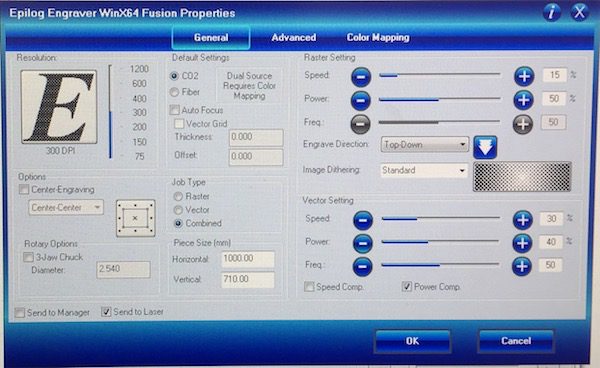Toggle the Send to Laser checkbox
Image resolution: width=600 pixels, height=368 pixels.
coord(106,312)
